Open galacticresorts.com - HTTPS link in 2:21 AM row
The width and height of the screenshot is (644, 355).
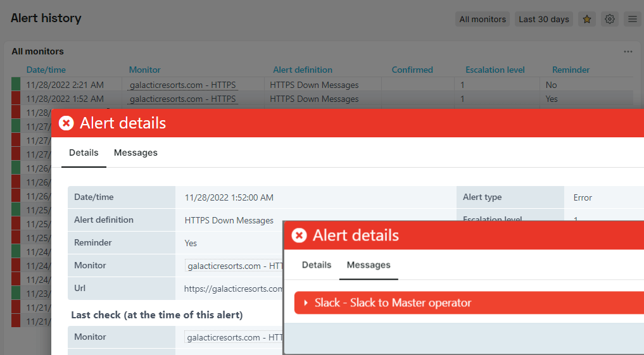(x=183, y=85)
